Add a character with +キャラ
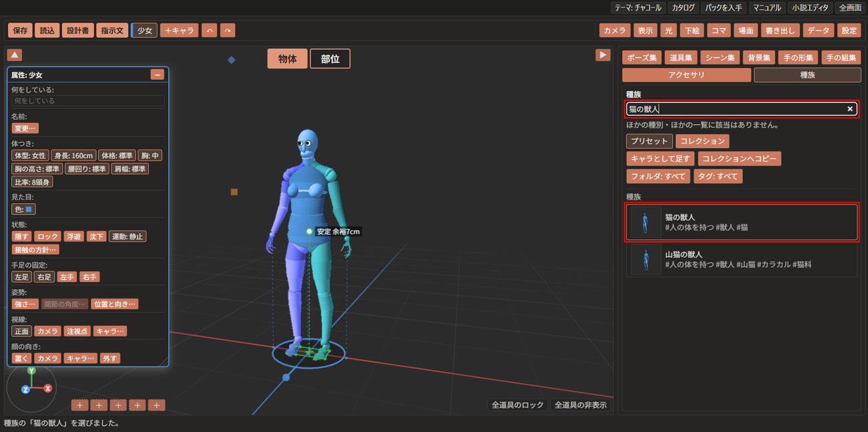This screenshot has width=868, height=432. [179, 31]
